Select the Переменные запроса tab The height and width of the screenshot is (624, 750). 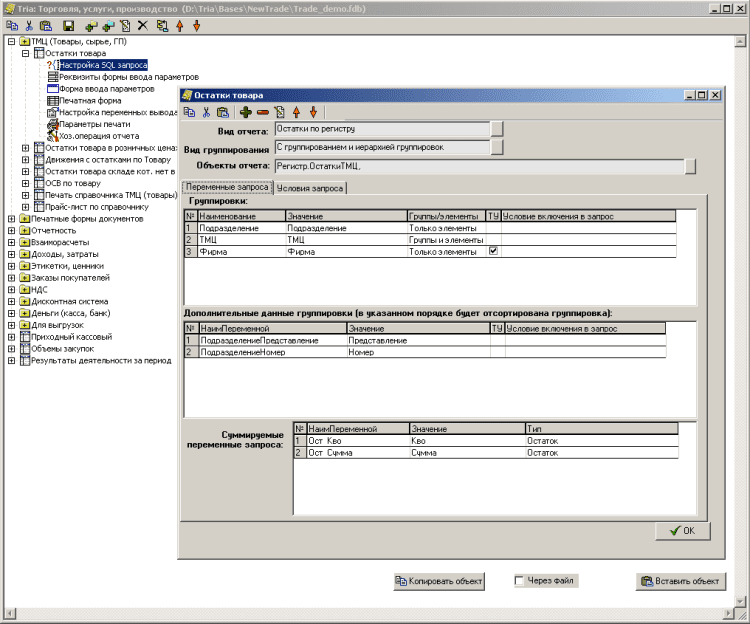click(227, 187)
